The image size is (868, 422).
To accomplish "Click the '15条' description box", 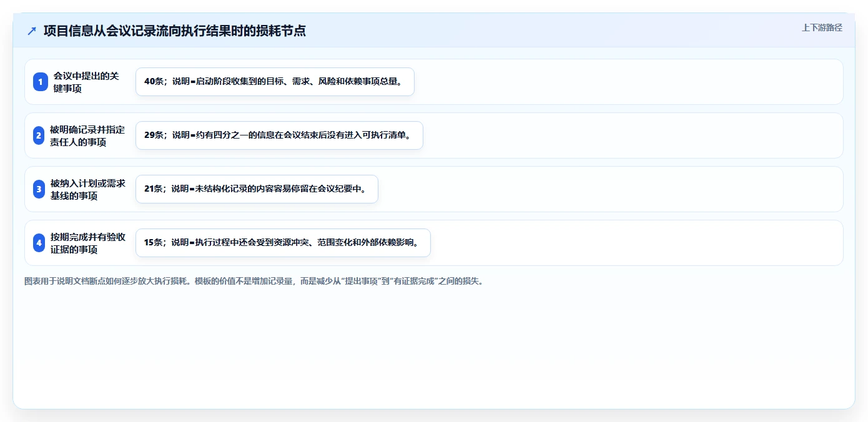I will tap(283, 243).
